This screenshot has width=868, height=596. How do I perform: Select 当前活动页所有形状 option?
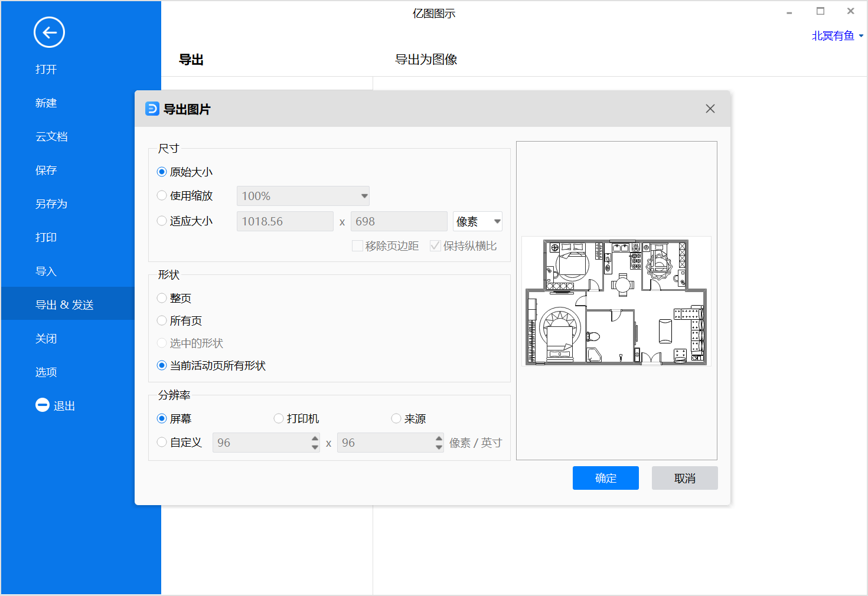(162, 365)
